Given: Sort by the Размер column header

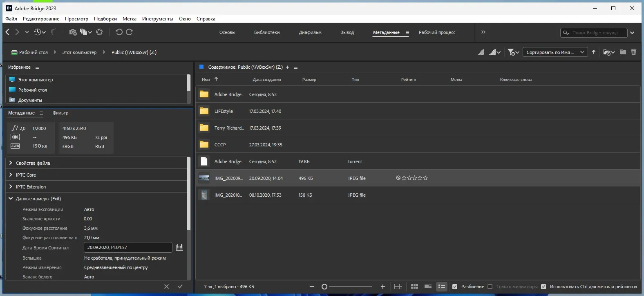Looking at the screenshot, I should [309, 80].
